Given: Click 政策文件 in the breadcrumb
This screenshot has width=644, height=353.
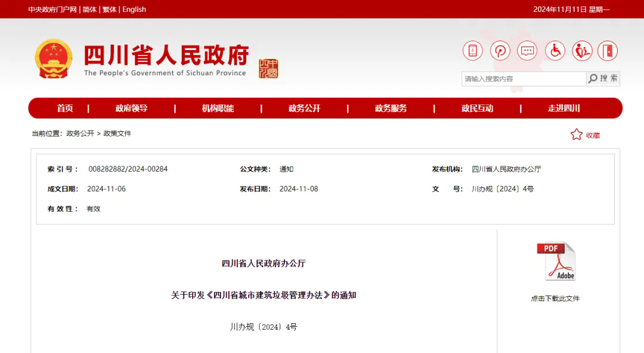Looking at the screenshot, I should click(117, 134).
